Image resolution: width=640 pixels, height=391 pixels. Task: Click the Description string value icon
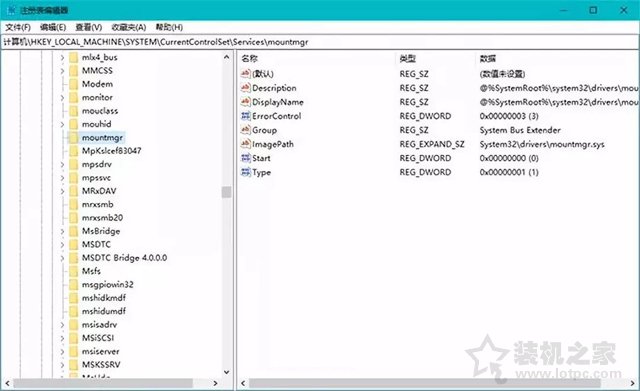pos(245,88)
